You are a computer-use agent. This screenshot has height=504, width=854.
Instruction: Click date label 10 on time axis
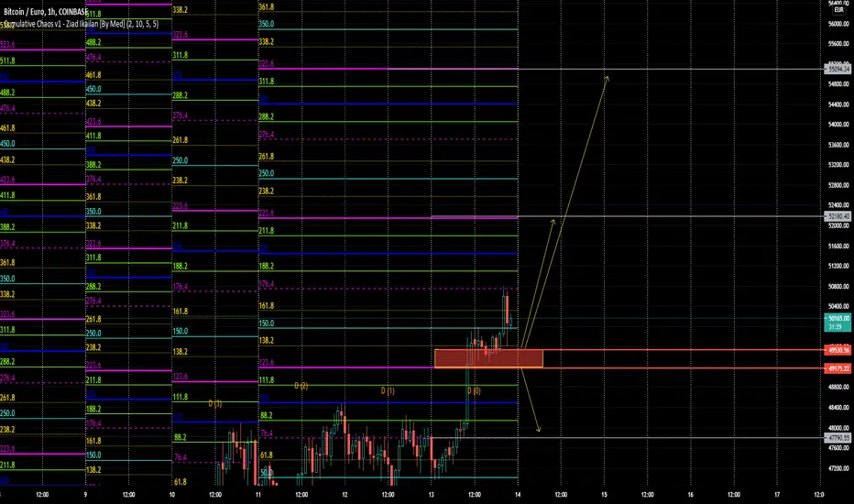click(171, 495)
